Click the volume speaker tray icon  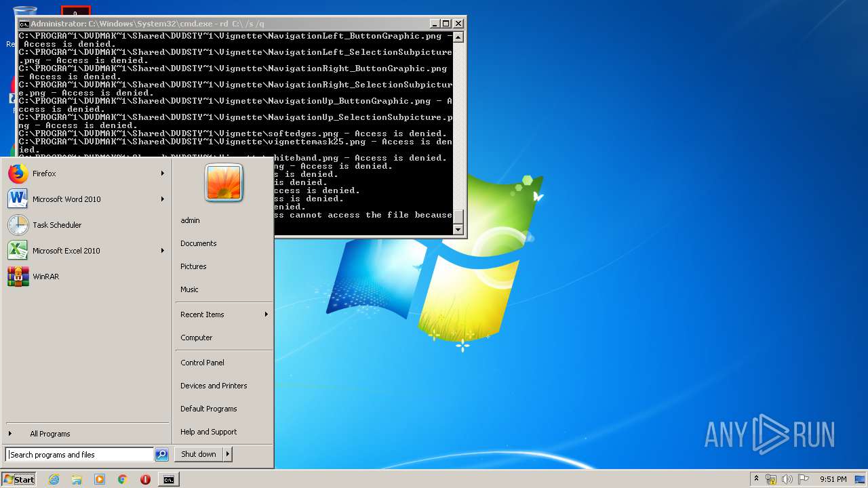click(787, 479)
